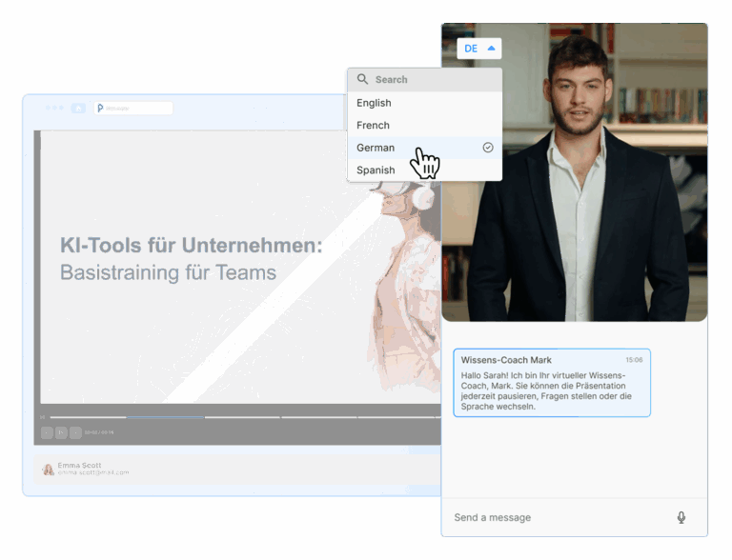Choose French in the language menu
732x560 pixels.
pyautogui.click(x=373, y=125)
